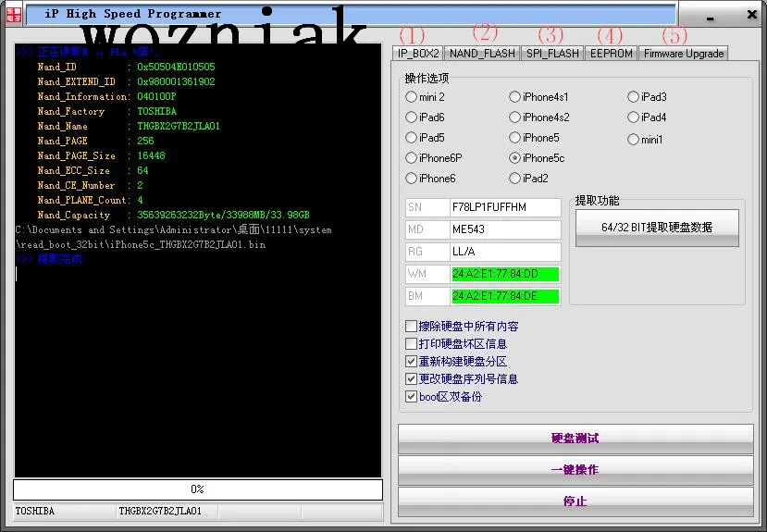Click the green BM MAC address field

[505, 296]
